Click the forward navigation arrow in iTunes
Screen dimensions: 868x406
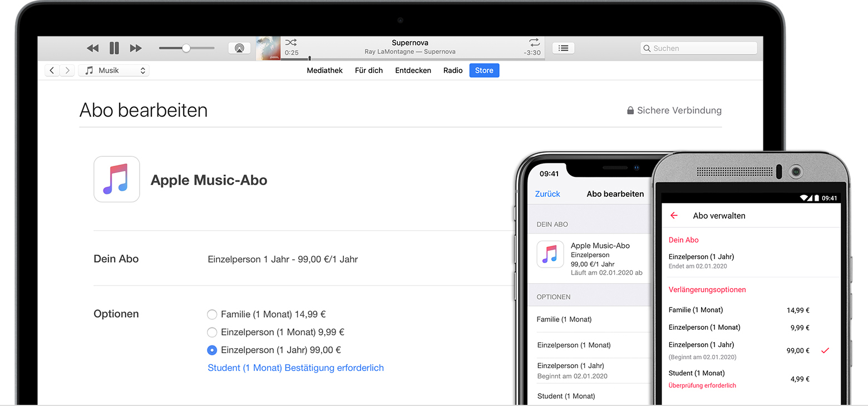click(67, 71)
